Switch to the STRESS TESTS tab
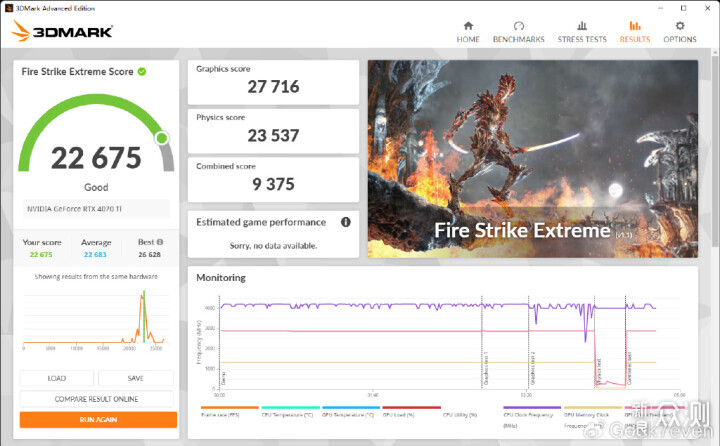This screenshot has height=446, width=720. (582, 32)
